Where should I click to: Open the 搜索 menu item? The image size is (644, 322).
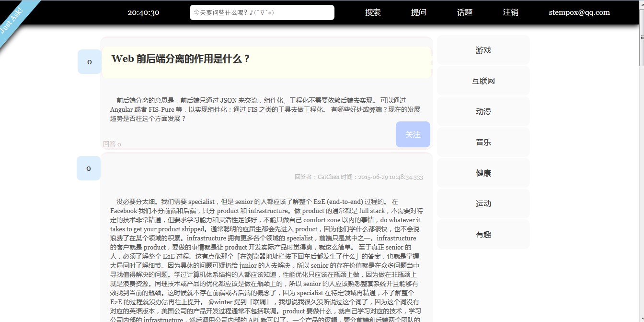coord(373,12)
